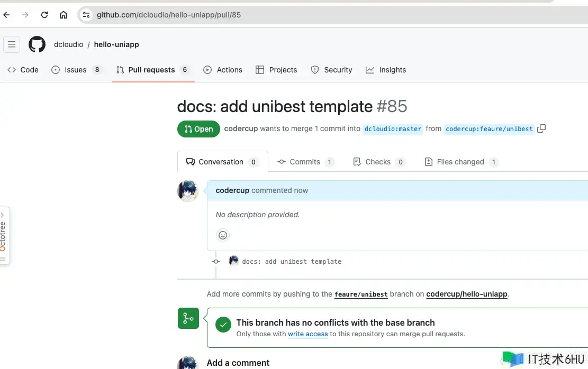The height and width of the screenshot is (369, 588).
Task: Open site information icon in address bar
Action: click(x=86, y=15)
